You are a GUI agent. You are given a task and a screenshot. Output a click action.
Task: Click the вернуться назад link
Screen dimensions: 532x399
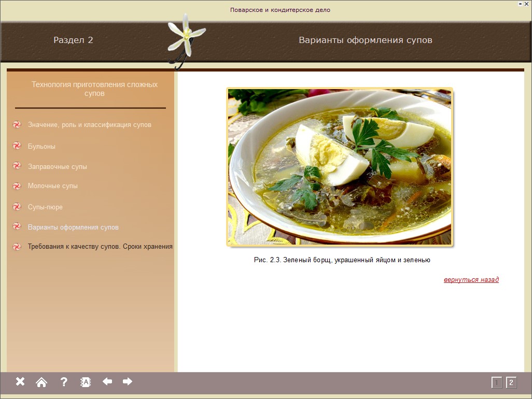tap(471, 280)
